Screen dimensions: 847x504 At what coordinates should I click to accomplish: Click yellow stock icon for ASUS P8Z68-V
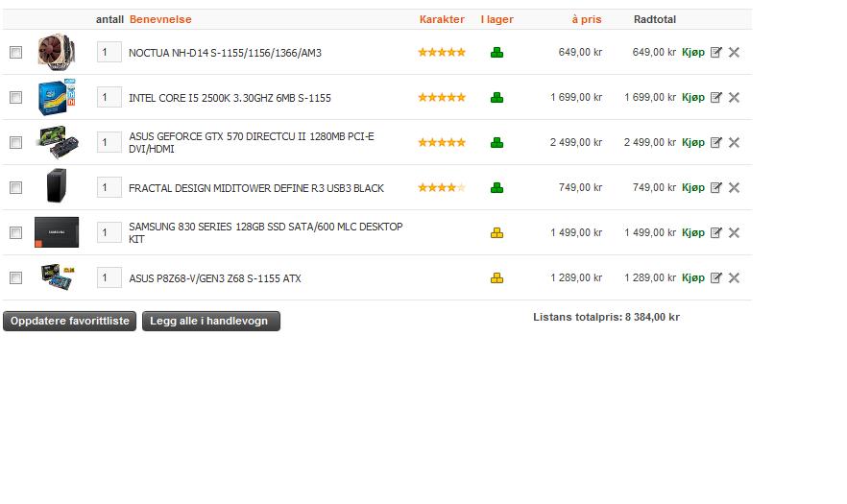[497, 277]
